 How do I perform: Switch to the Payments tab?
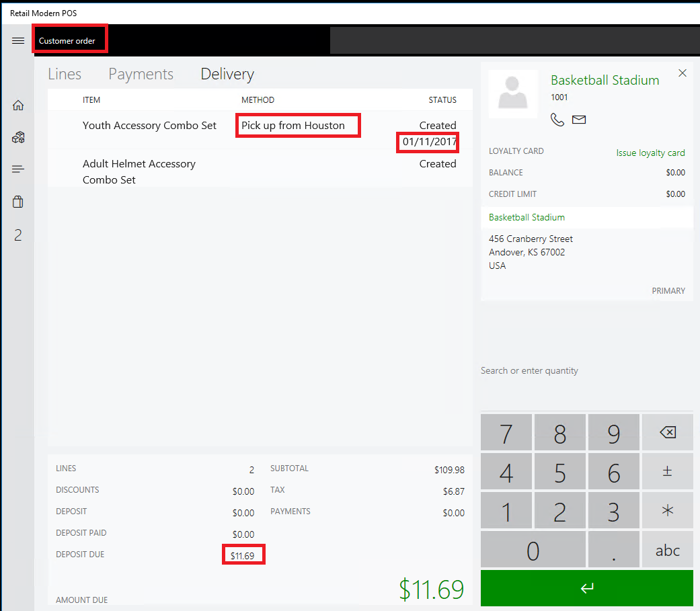(141, 75)
